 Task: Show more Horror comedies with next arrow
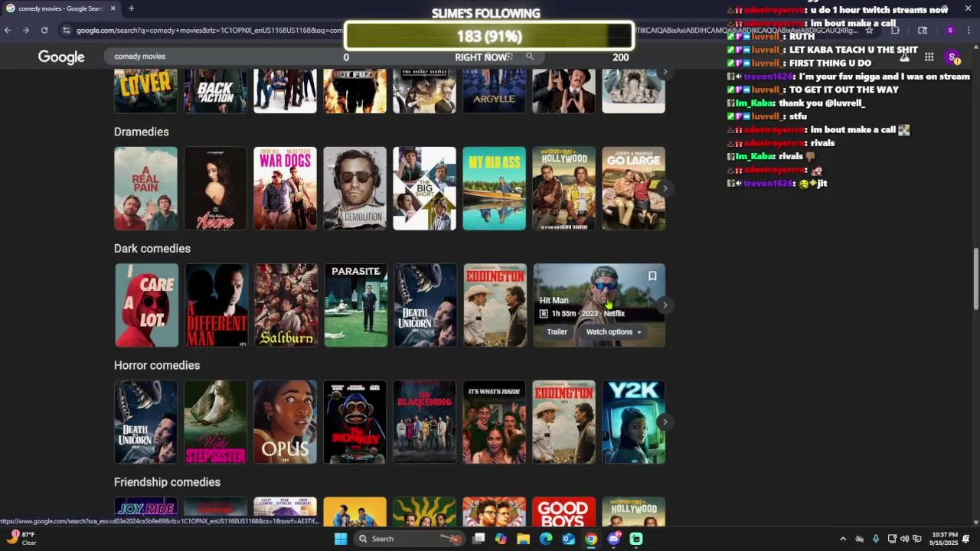click(x=665, y=422)
